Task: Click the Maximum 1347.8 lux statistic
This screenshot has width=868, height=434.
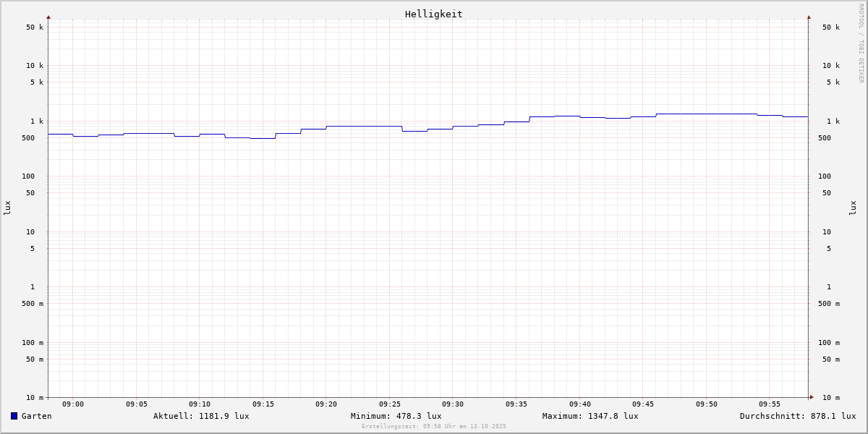Action: pyautogui.click(x=590, y=416)
